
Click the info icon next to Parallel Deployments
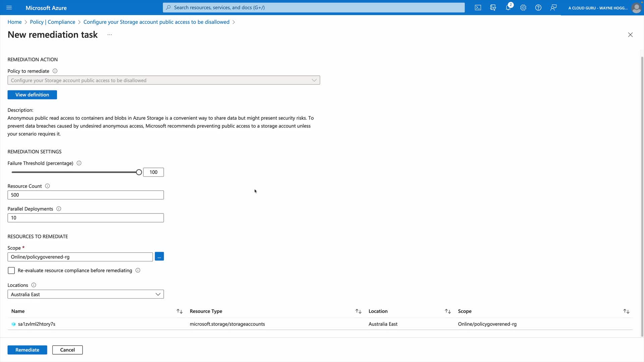59,209
